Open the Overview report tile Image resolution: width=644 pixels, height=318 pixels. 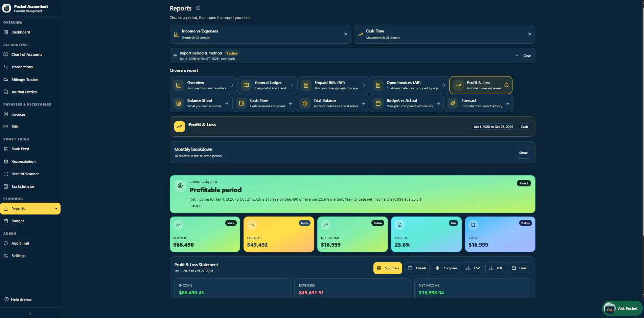click(203, 85)
